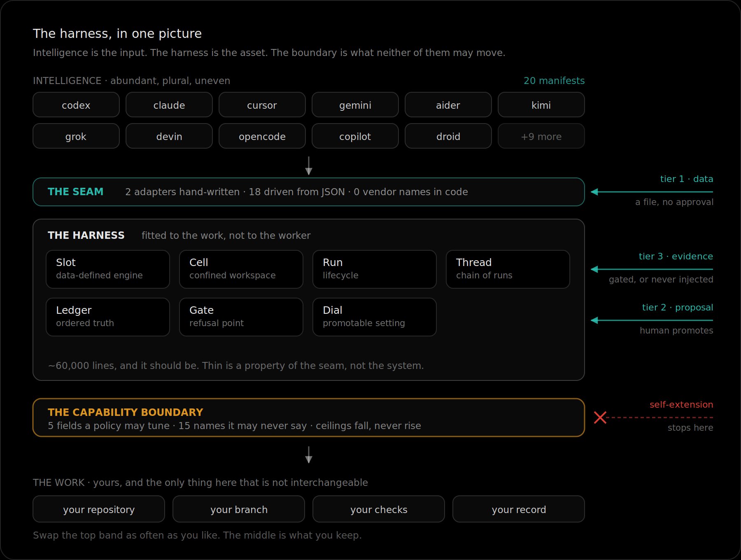Open the Slot data-defined engine card

click(108, 269)
